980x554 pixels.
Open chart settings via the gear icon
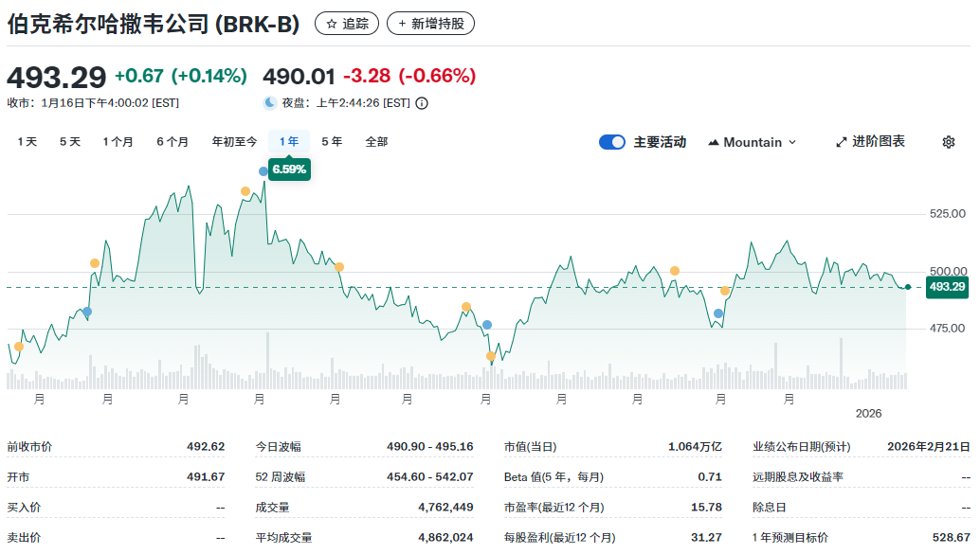pos(947,141)
